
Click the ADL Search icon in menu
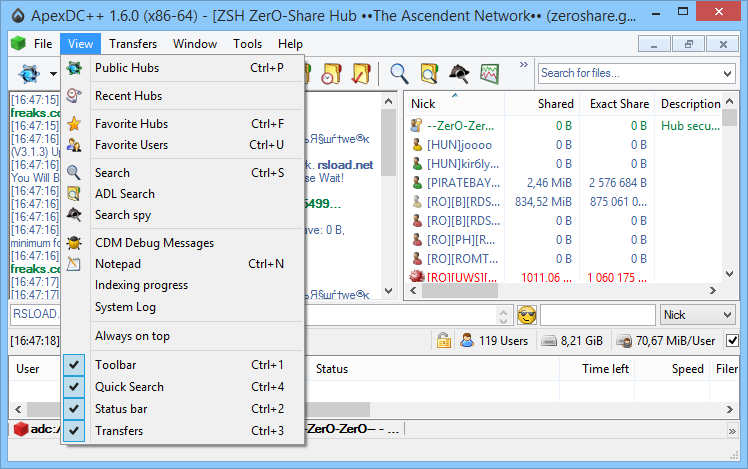(74, 194)
